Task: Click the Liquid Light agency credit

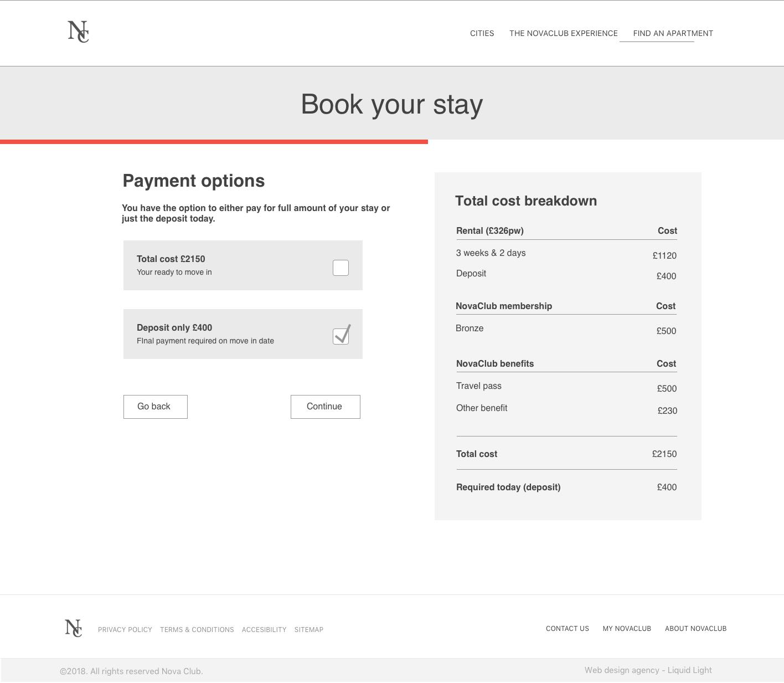Action: coord(648,670)
